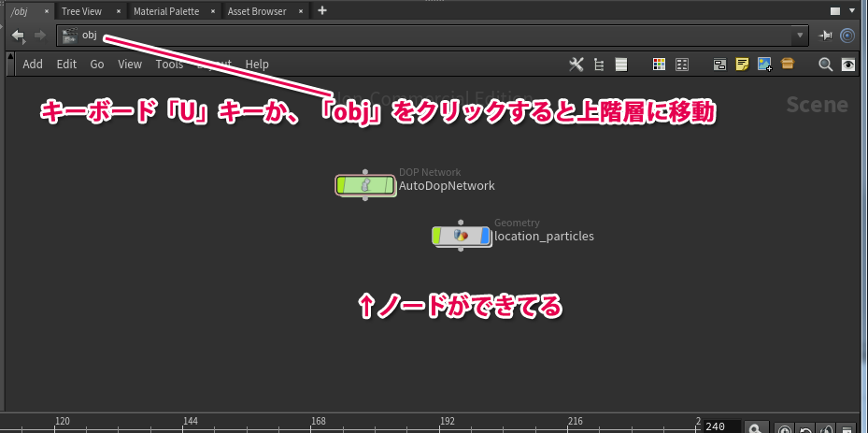Close the Tree View tab
The width and height of the screenshot is (868, 433).
(119, 11)
